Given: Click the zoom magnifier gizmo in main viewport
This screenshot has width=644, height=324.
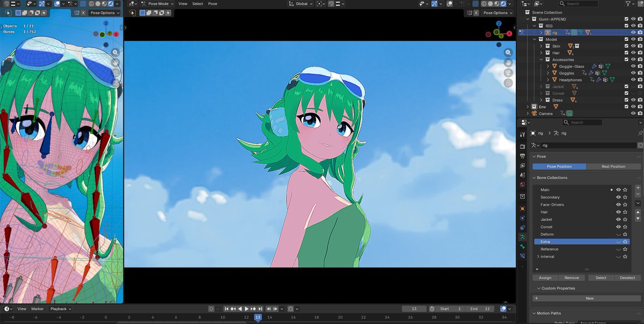Looking at the screenshot, I should (508, 53).
